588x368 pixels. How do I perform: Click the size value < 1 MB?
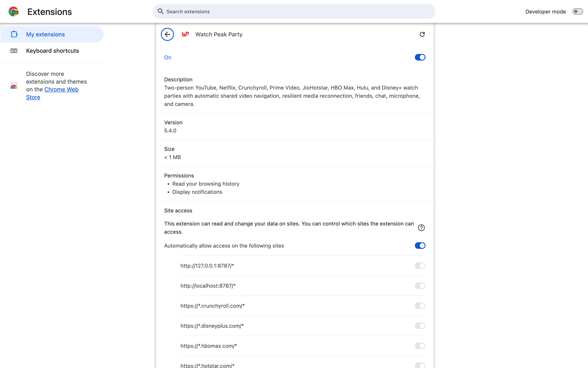click(x=173, y=157)
